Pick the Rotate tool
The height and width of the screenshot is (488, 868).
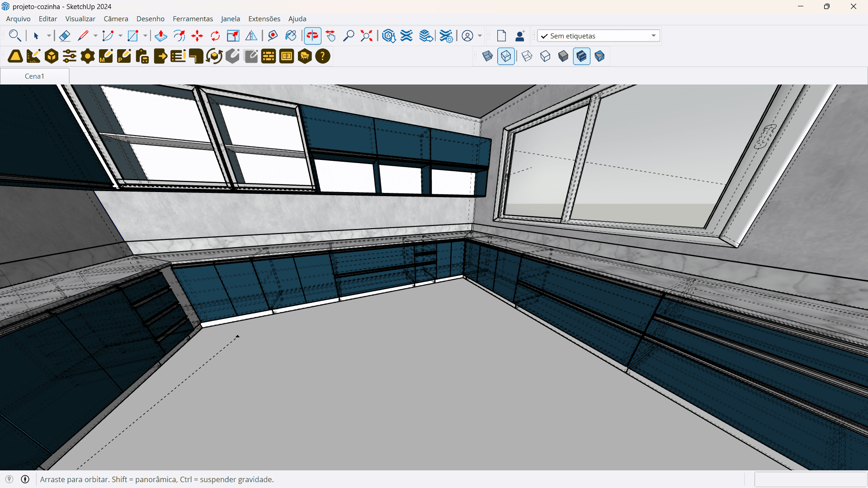(x=215, y=36)
